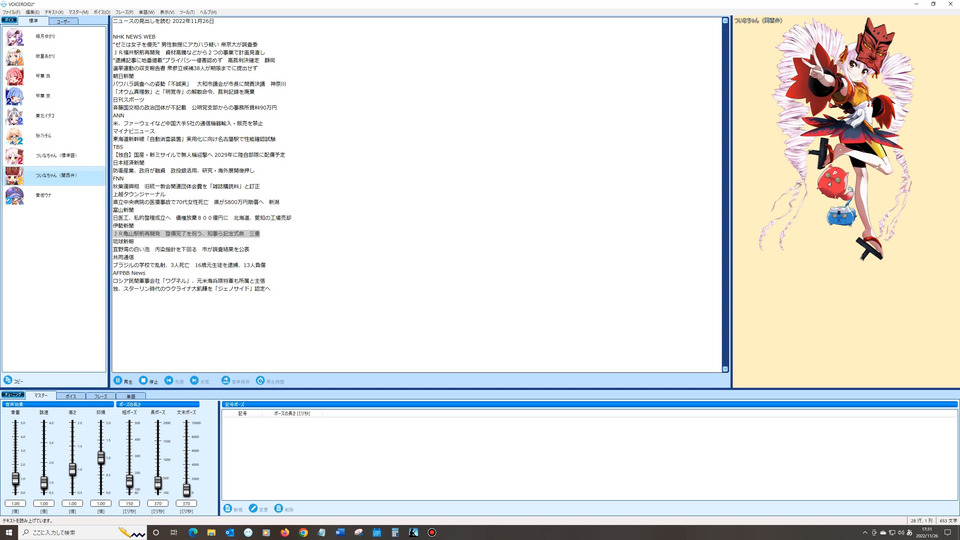The width and height of the screenshot is (960, 540).
Task: Open Word from the taskbar
Action: click(340, 533)
